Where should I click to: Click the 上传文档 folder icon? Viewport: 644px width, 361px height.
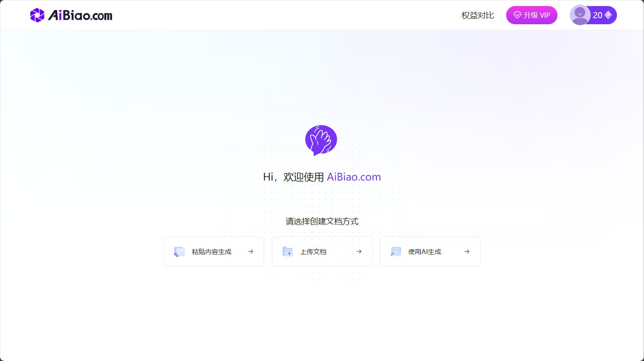[287, 252]
